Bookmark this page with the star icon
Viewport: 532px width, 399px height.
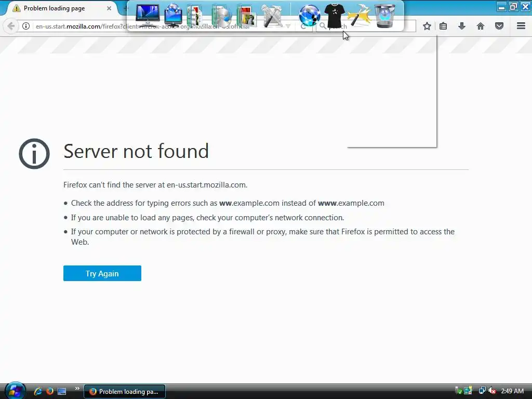tap(427, 26)
